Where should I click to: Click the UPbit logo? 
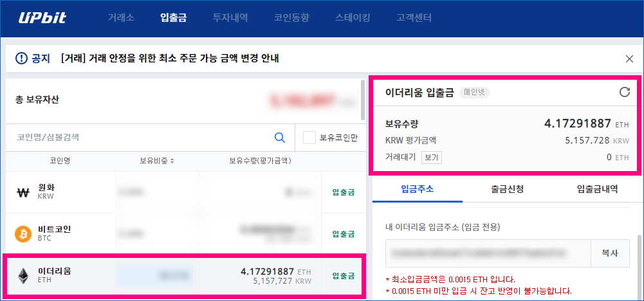point(42,18)
